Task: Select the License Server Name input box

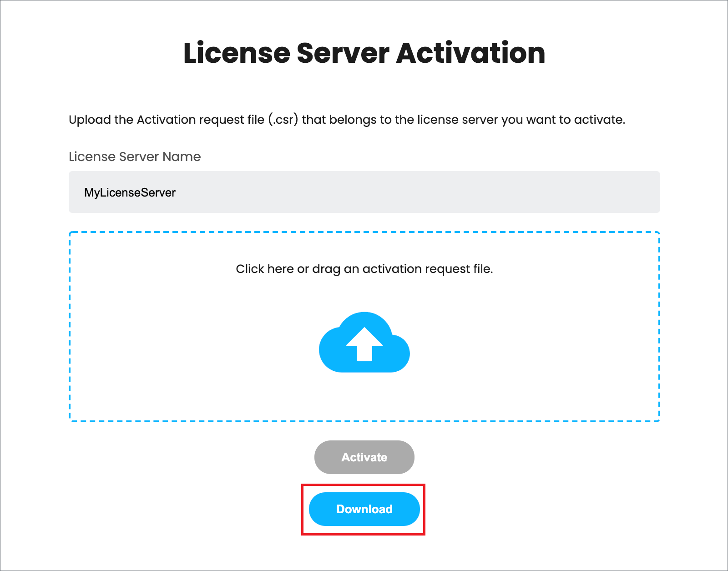Action: (364, 192)
